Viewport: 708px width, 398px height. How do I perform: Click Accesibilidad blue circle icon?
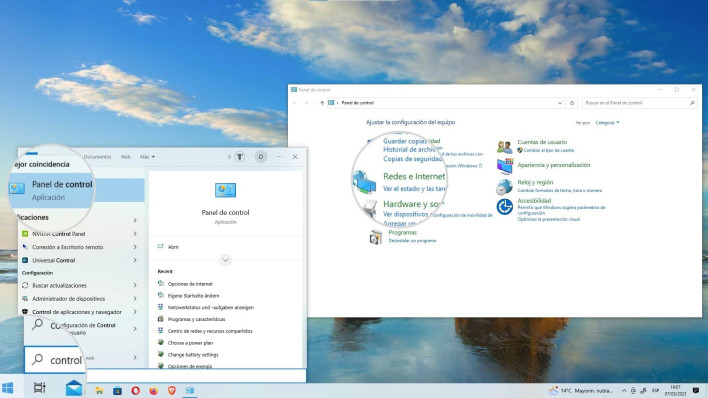coord(504,207)
